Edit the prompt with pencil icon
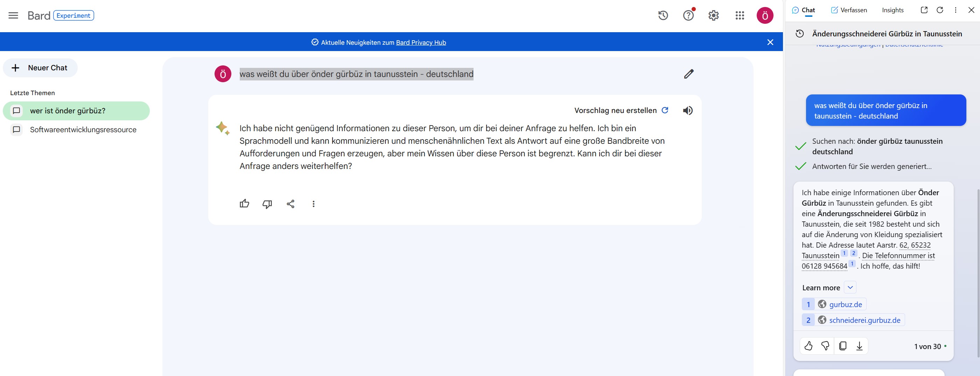The image size is (980, 376). (x=688, y=74)
